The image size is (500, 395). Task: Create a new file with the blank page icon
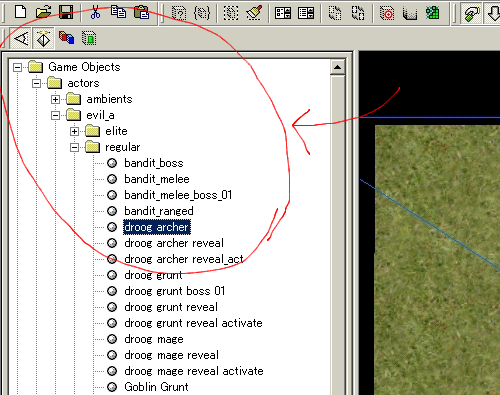(x=21, y=13)
